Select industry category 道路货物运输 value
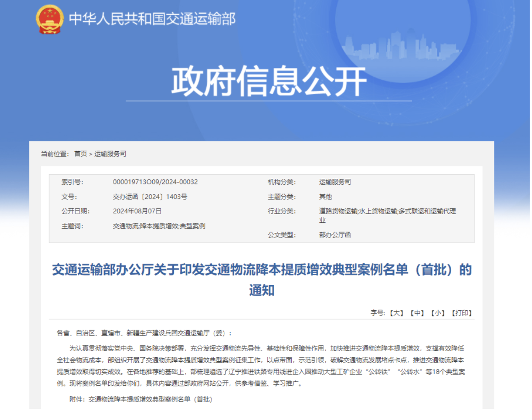The image size is (532, 420). 388,216
